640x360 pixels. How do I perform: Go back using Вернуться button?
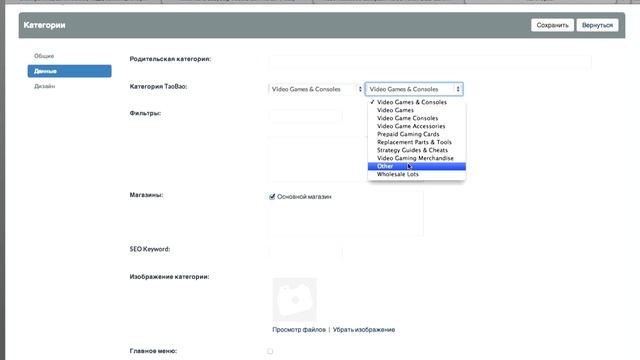click(x=597, y=25)
